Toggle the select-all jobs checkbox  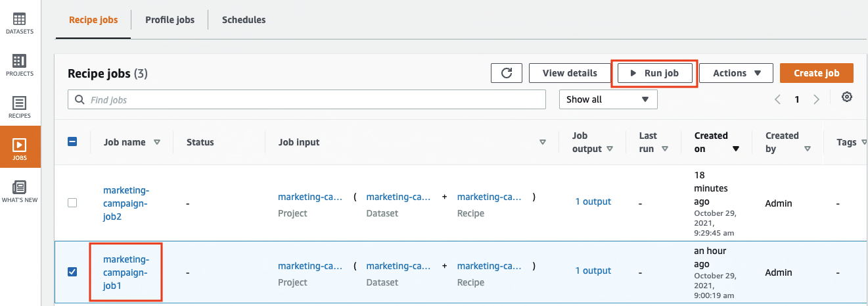[x=73, y=141]
